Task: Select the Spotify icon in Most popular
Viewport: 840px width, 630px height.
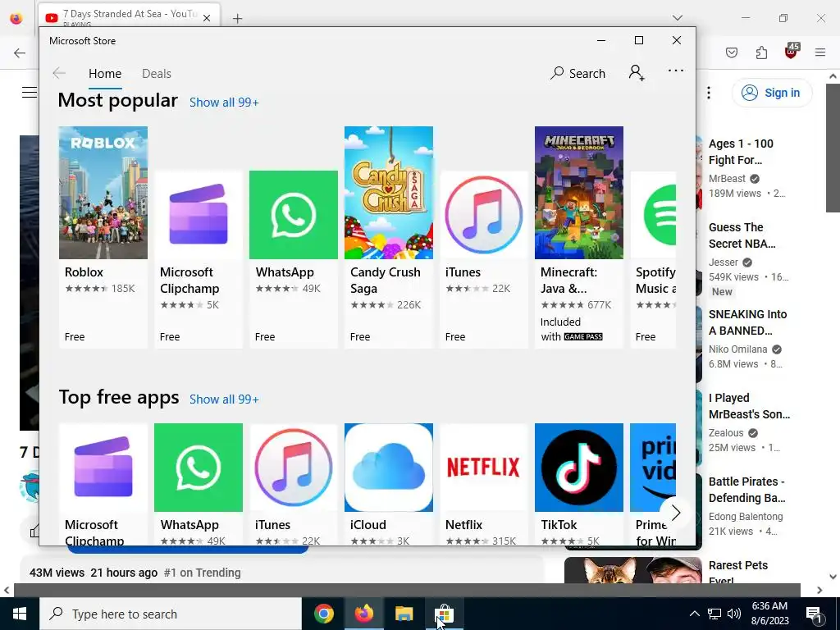Action: tap(653, 214)
